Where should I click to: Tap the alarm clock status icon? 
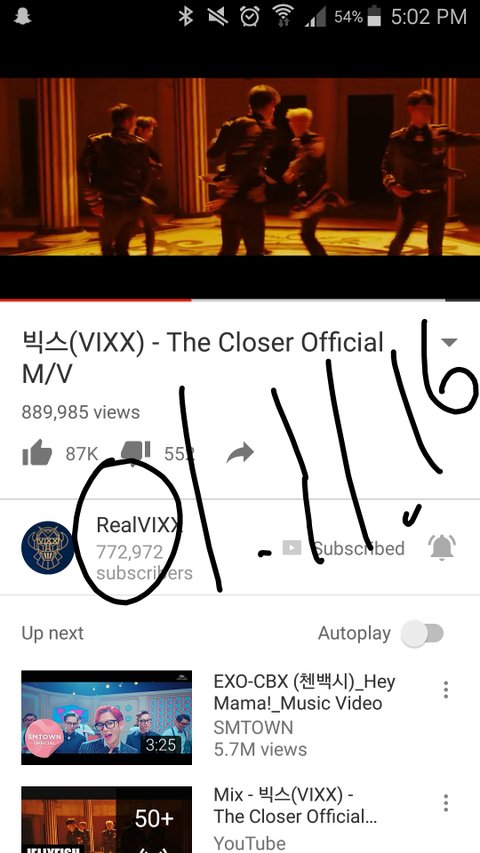[x=250, y=16]
